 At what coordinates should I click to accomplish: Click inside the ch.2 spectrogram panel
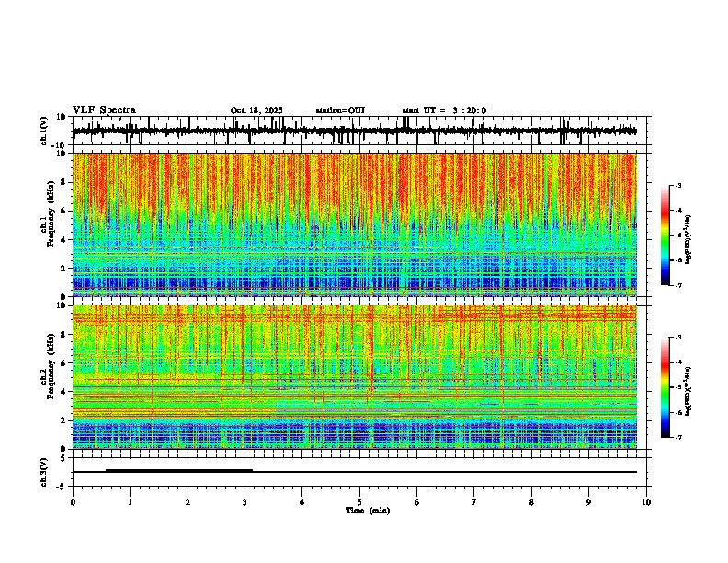(x=354, y=377)
